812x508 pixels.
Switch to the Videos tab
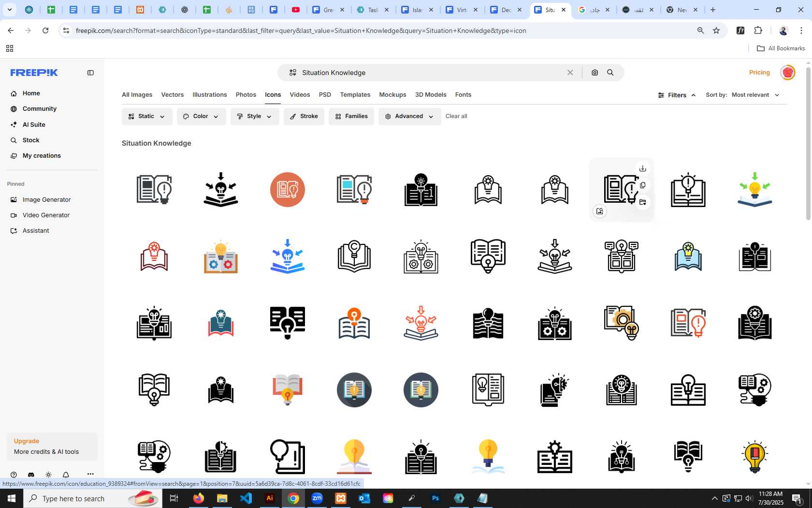tap(300, 95)
